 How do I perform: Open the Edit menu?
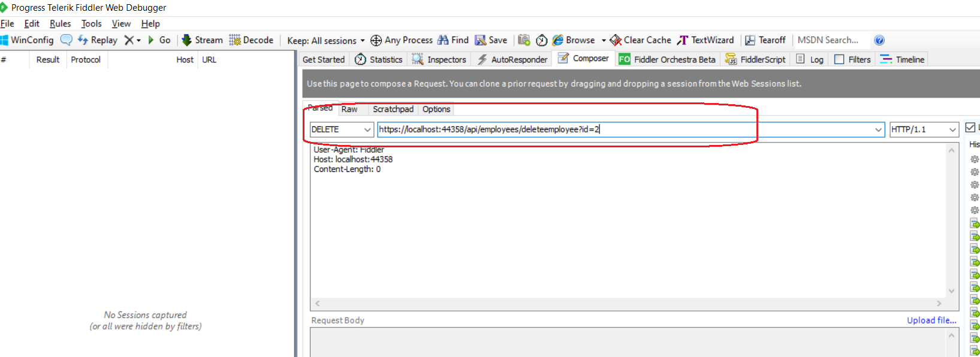tap(32, 23)
